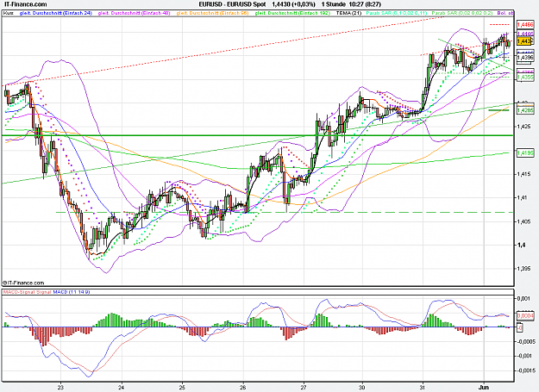Image resolution: width=539 pixels, height=392 pixels.
Task: Click date label 23 on time axis
Action: click(61, 387)
